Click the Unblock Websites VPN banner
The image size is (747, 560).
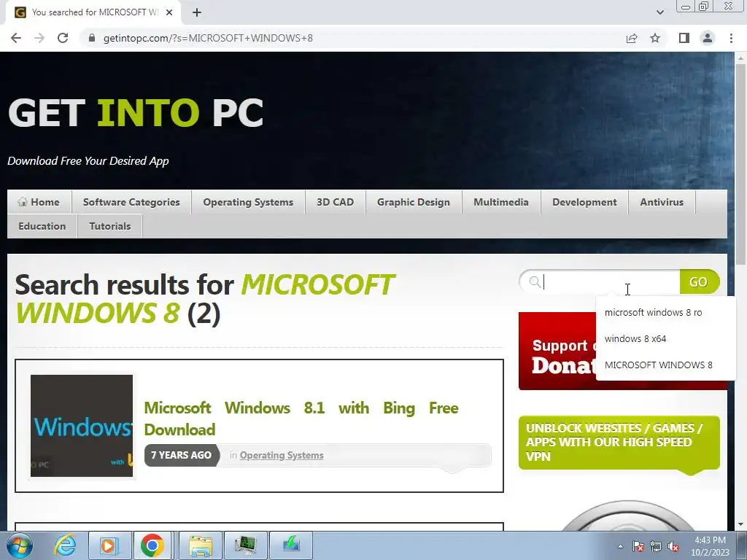pos(619,443)
